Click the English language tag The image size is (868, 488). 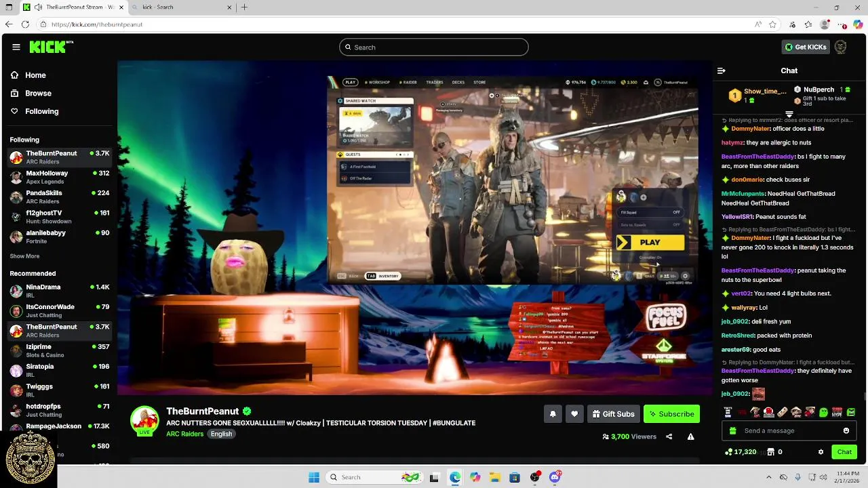pos(221,434)
